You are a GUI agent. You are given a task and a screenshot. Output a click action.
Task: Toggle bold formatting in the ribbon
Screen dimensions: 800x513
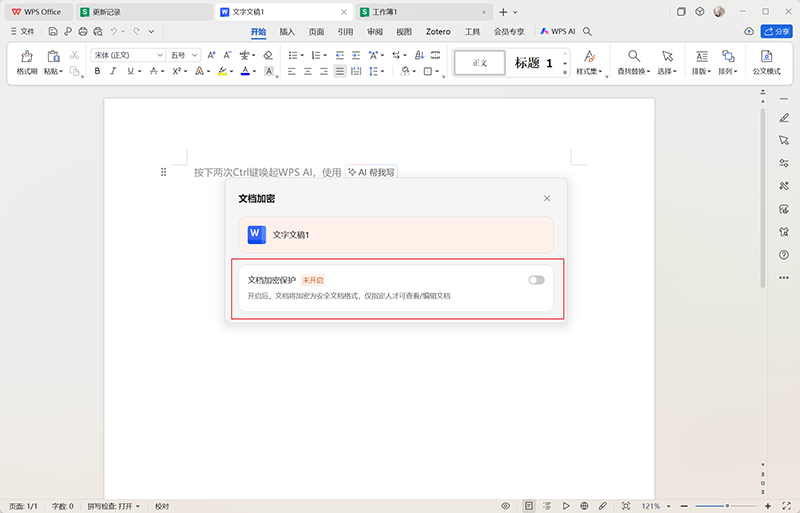98,72
